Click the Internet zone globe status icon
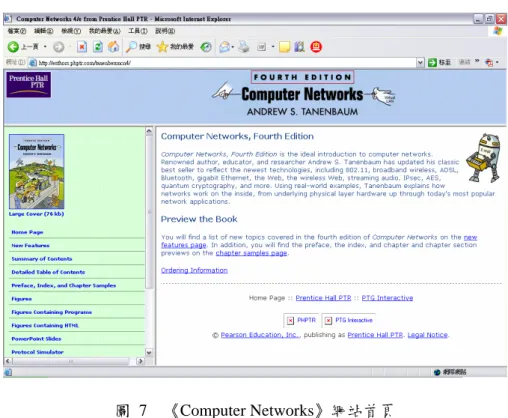Viewport: 508px width, 418px height. coord(437,372)
